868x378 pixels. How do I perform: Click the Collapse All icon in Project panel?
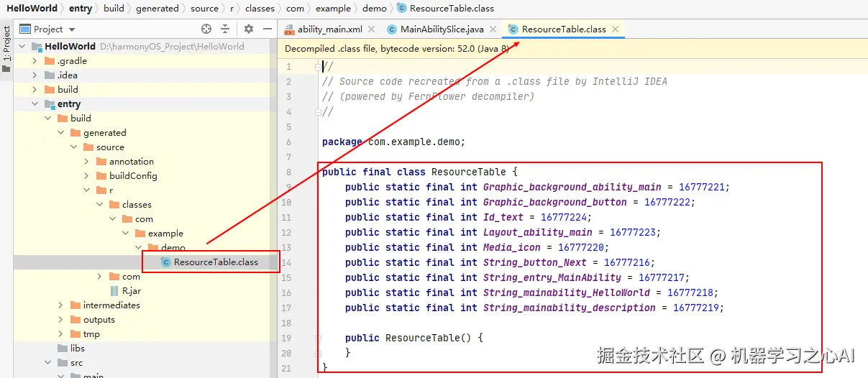coord(225,29)
